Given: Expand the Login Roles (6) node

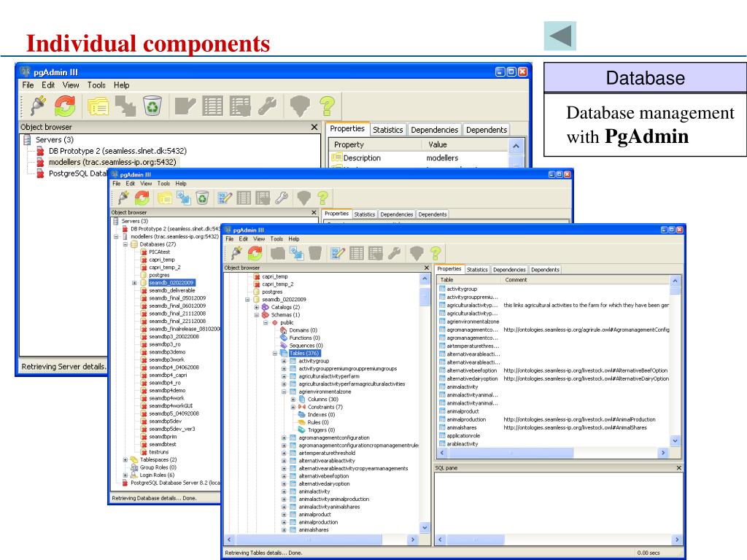Looking at the screenshot, I should (125, 475).
